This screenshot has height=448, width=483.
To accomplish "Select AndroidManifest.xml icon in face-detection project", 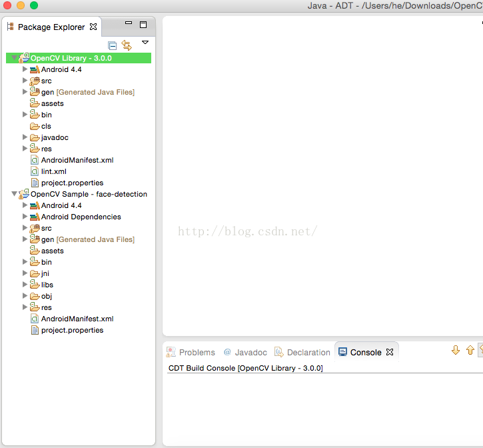I will click(35, 319).
